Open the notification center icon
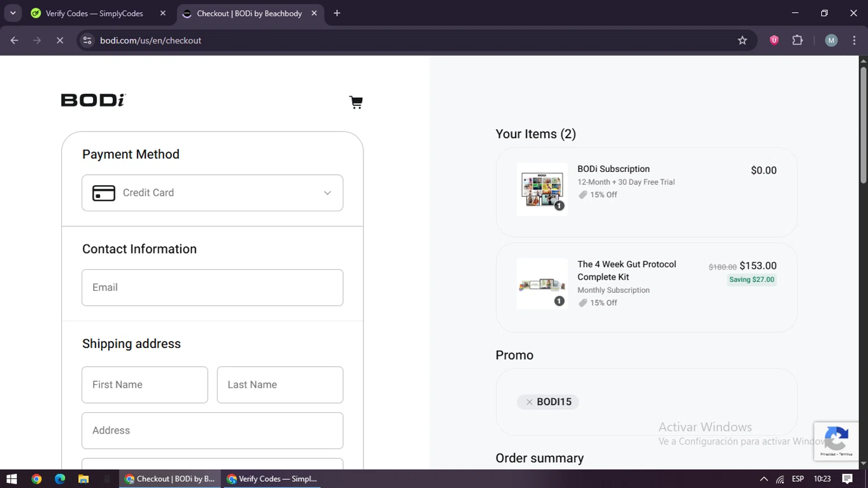 click(x=847, y=479)
